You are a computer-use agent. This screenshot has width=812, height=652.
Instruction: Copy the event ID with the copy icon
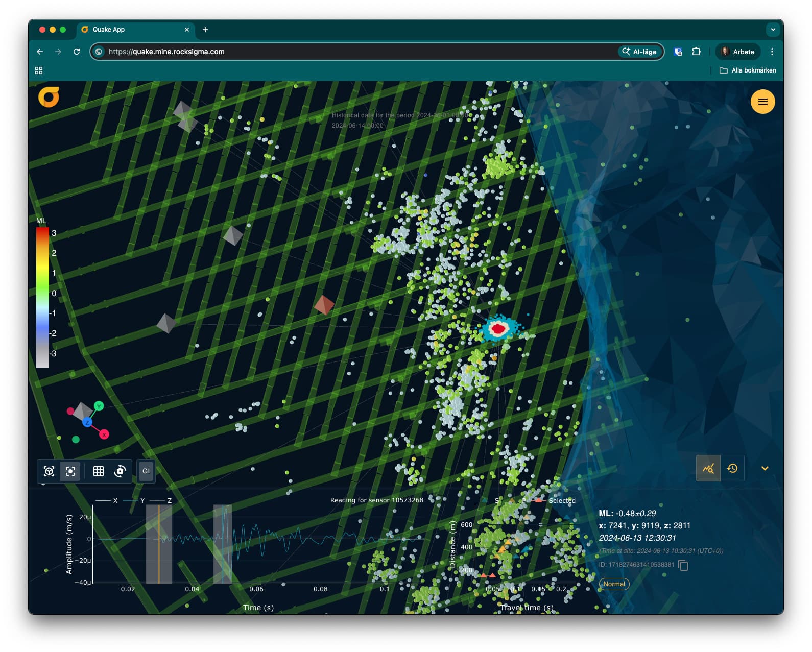[x=683, y=565]
